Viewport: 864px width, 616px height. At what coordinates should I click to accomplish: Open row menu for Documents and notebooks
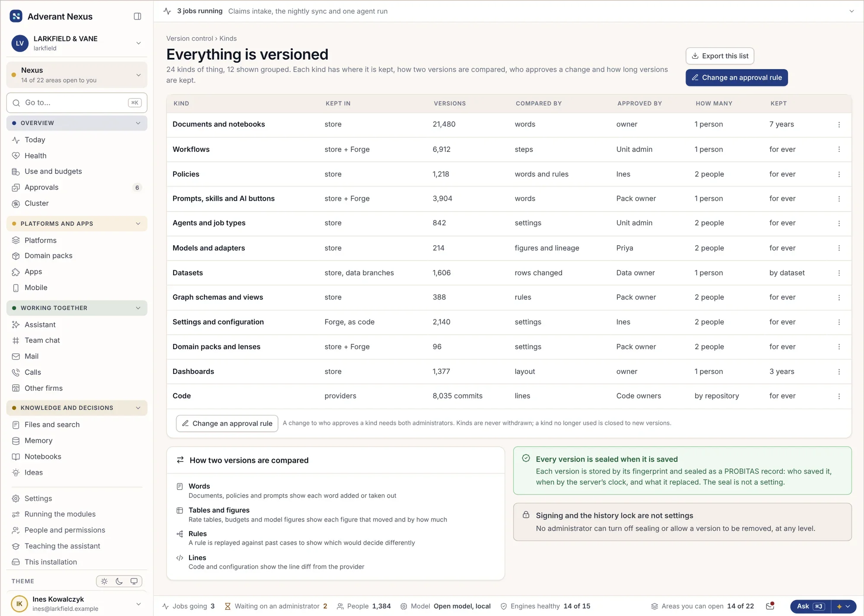(x=839, y=124)
